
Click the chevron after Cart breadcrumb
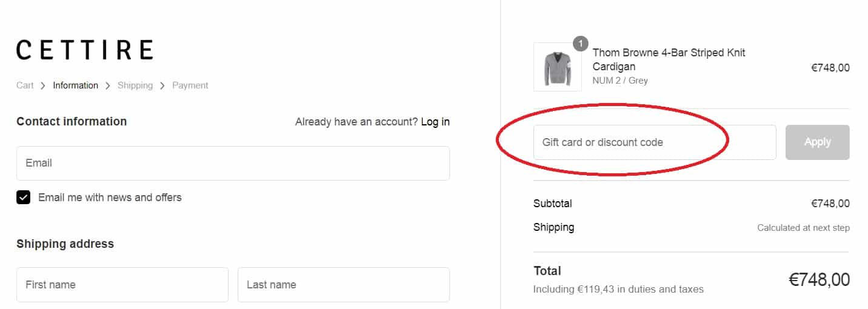[x=43, y=85]
